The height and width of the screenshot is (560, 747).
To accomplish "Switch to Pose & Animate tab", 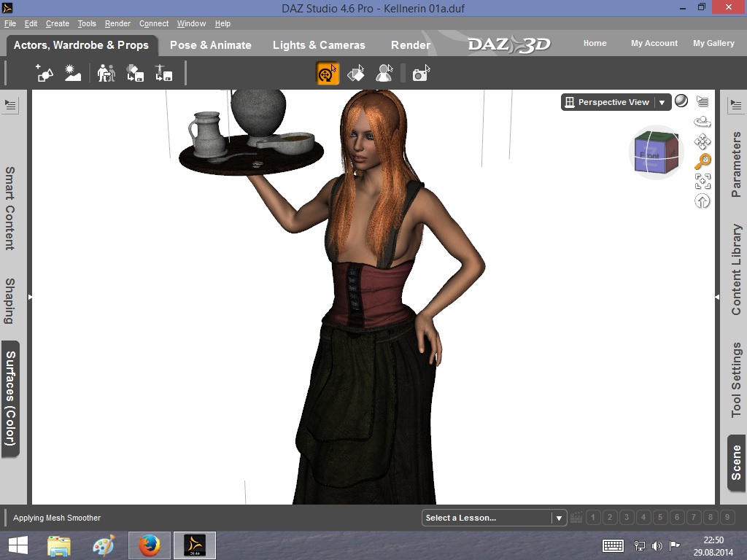I will click(x=211, y=45).
